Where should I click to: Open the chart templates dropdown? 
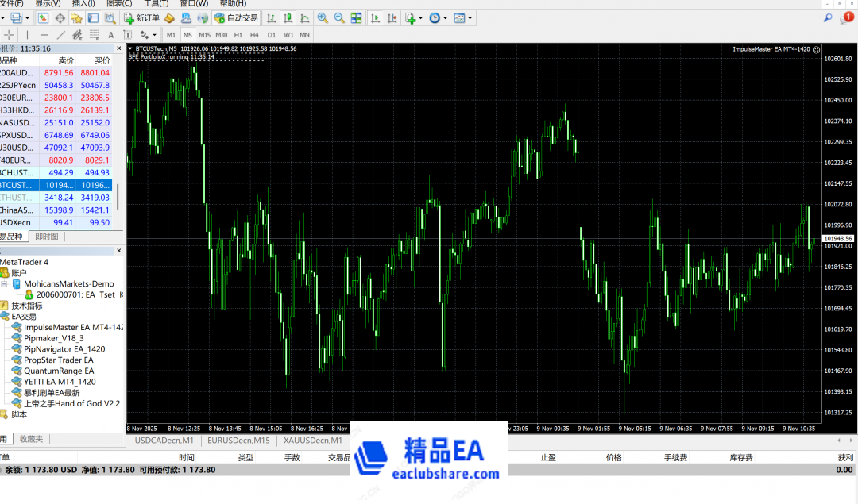pyautogui.click(x=470, y=17)
